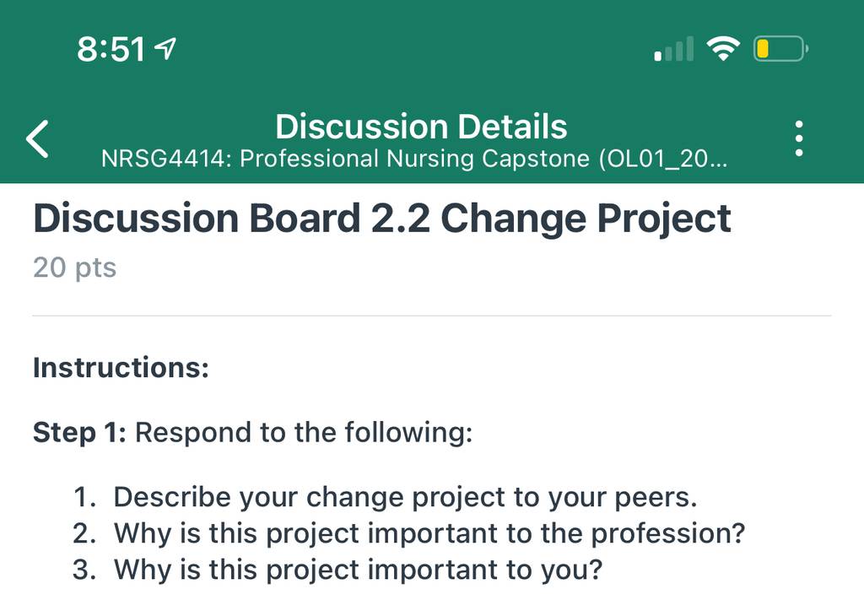This screenshot has height=616, width=864.
Task: Tap the cellular signal bars icon
Action: coord(673,48)
